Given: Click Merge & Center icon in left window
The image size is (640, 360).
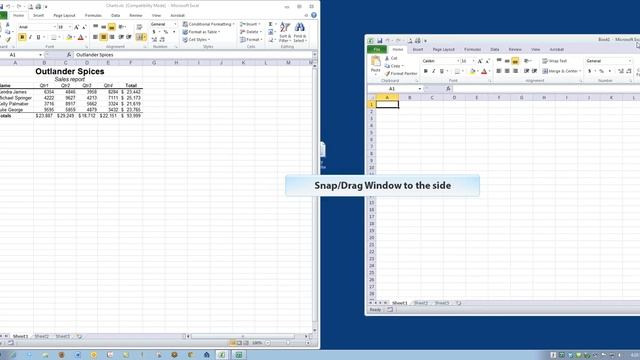Looking at the screenshot, I should (140, 37).
